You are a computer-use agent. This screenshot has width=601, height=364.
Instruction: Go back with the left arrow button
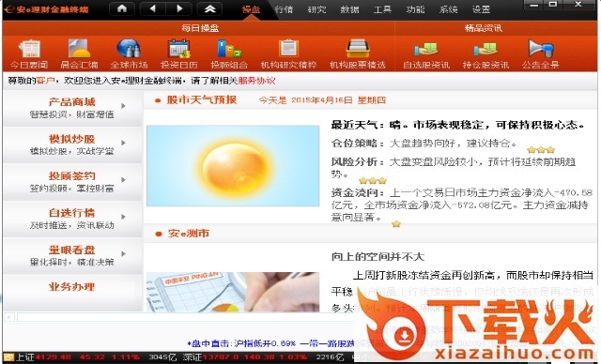coord(153,8)
